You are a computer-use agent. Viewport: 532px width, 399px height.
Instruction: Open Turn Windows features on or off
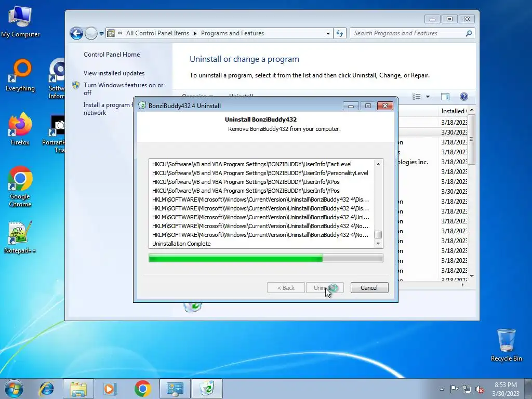pyautogui.click(x=124, y=89)
